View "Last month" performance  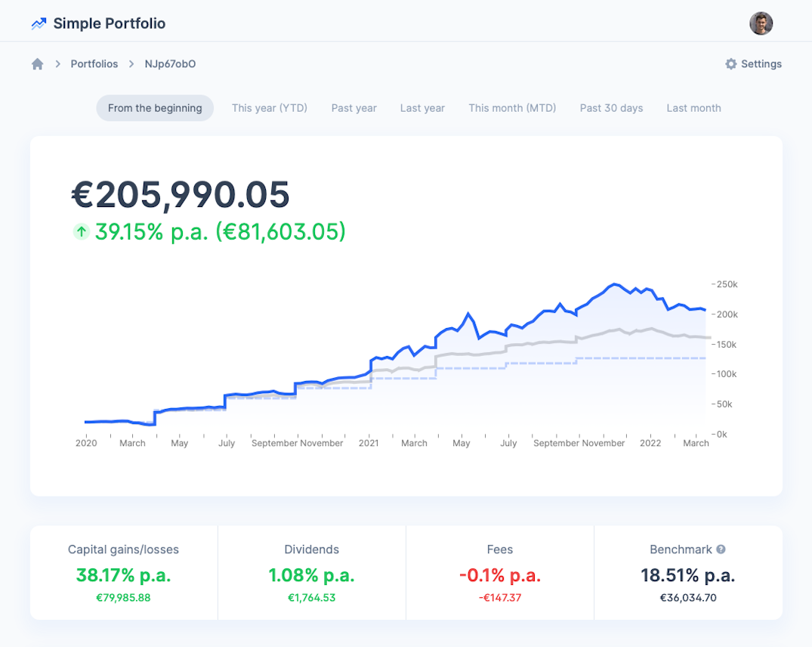click(693, 108)
